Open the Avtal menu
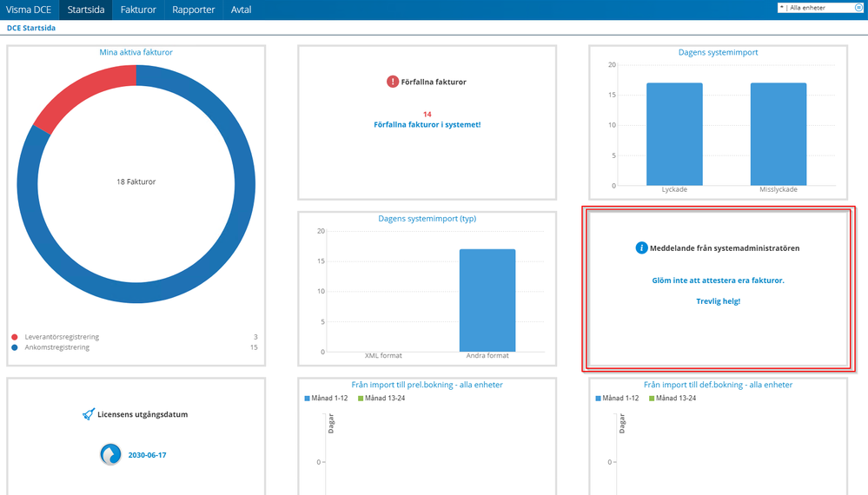 coord(241,10)
